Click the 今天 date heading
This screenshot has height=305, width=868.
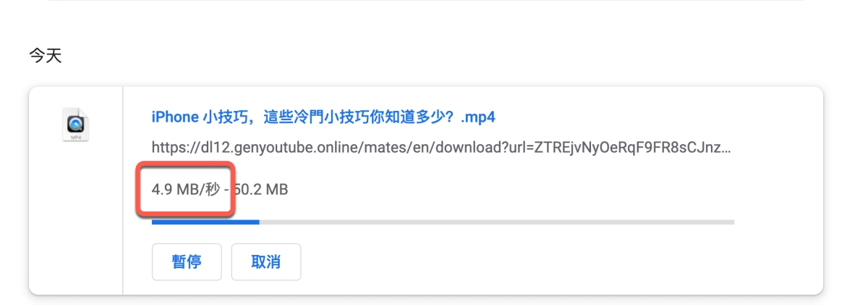pos(45,57)
